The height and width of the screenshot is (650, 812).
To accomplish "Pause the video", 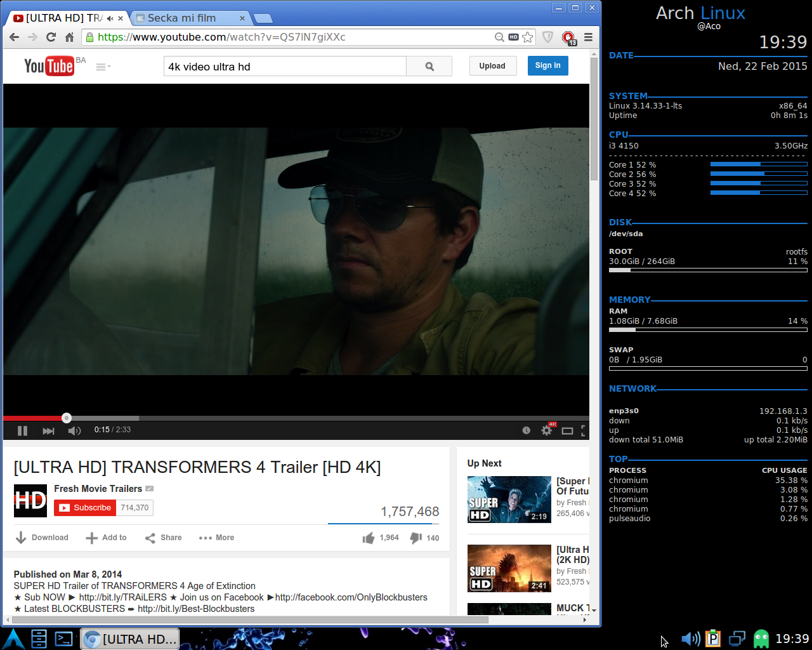I will pyautogui.click(x=23, y=430).
